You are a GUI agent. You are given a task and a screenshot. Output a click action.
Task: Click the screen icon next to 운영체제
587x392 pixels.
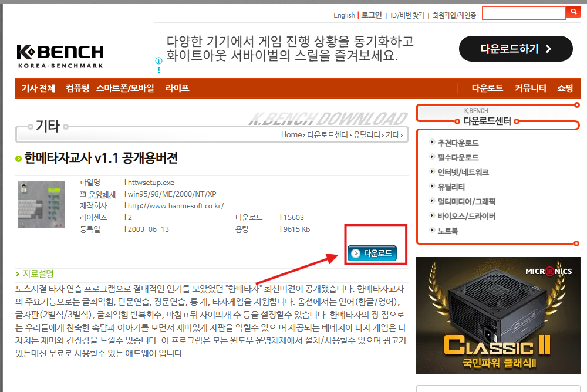point(83,194)
